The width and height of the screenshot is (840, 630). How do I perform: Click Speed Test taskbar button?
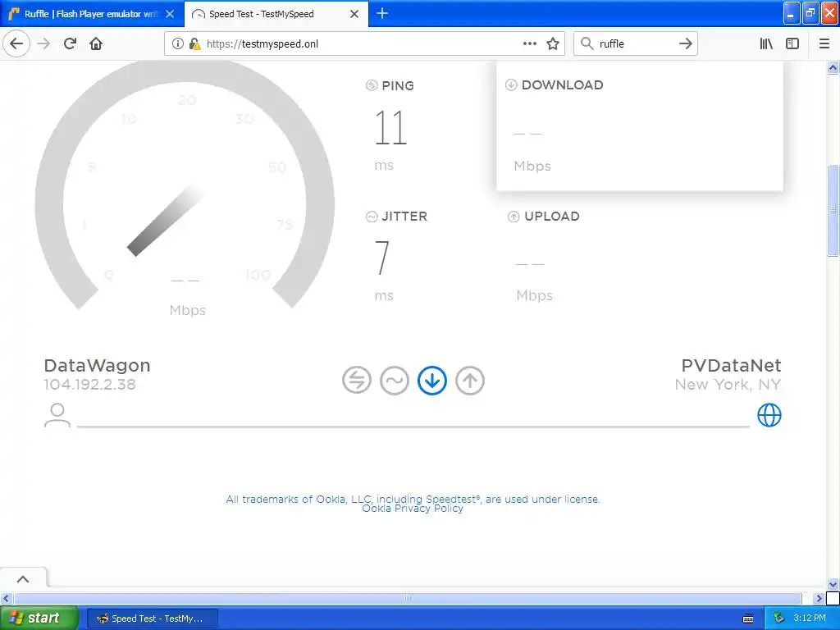[x=152, y=619]
